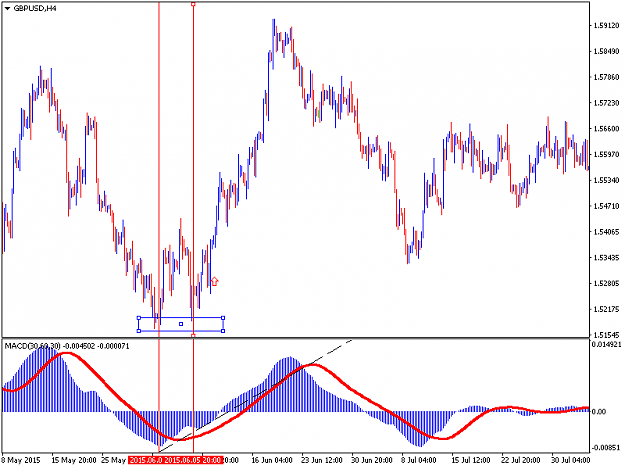Open the chart menu triangle beside GBPUSD,H4

point(7,8)
